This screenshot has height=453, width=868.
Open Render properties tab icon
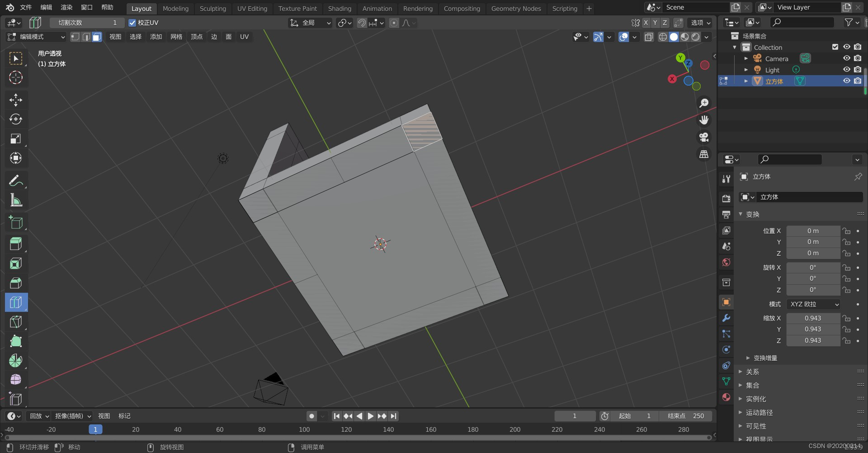(x=726, y=199)
